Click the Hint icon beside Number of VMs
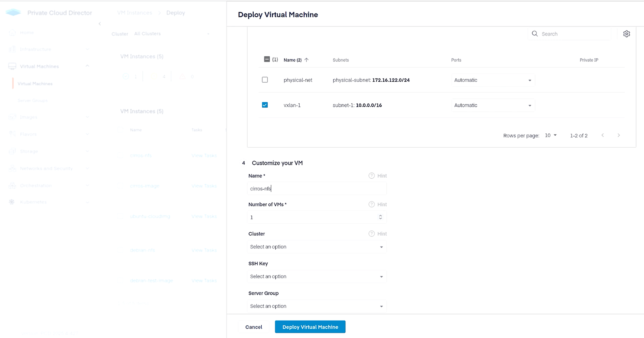 pos(371,204)
